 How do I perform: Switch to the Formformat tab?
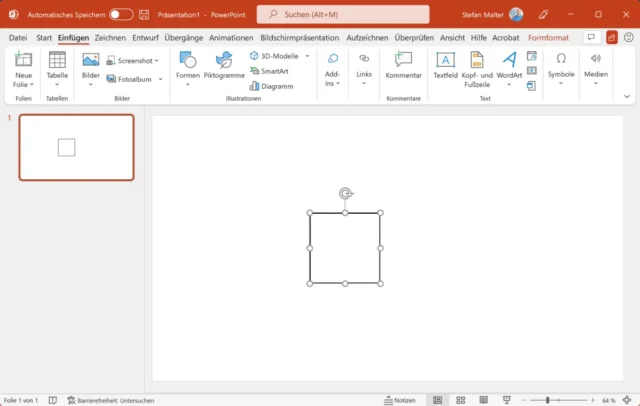(548, 38)
